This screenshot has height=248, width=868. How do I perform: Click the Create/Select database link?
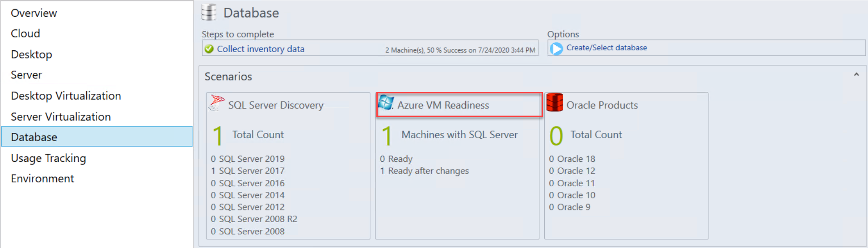tap(607, 48)
